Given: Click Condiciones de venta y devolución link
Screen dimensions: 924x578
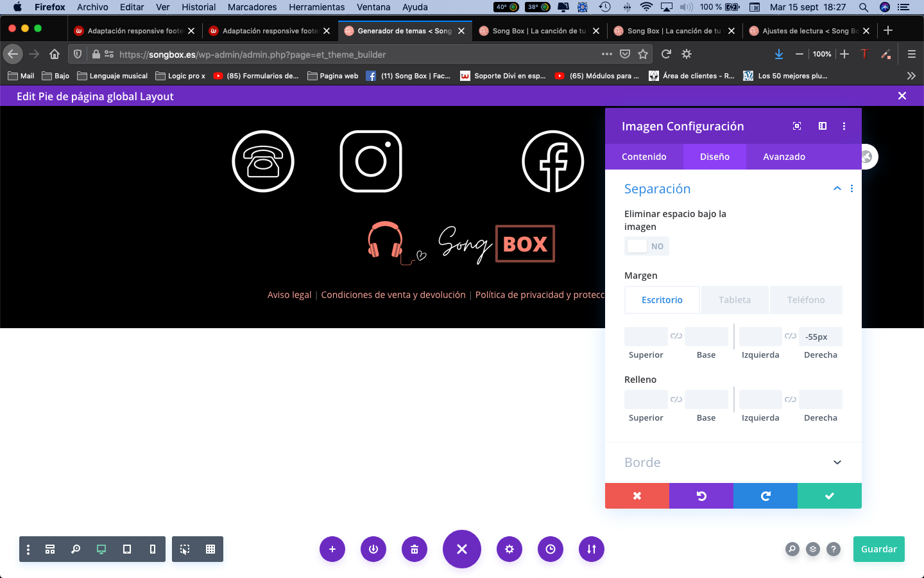Looking at the screenshot, I should pyautogui.click(x=393, y=295).
